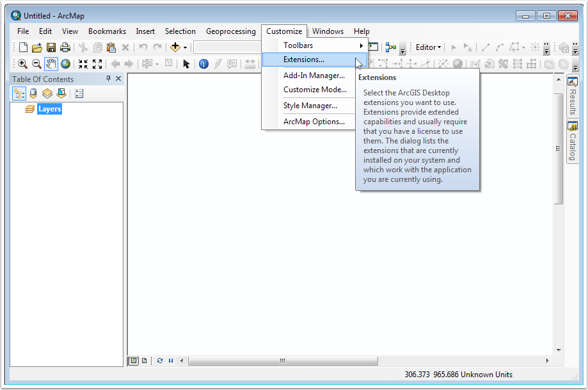Click the Paste clipboard icon
This screenshot has width=588, height=390.
(111, 47)
